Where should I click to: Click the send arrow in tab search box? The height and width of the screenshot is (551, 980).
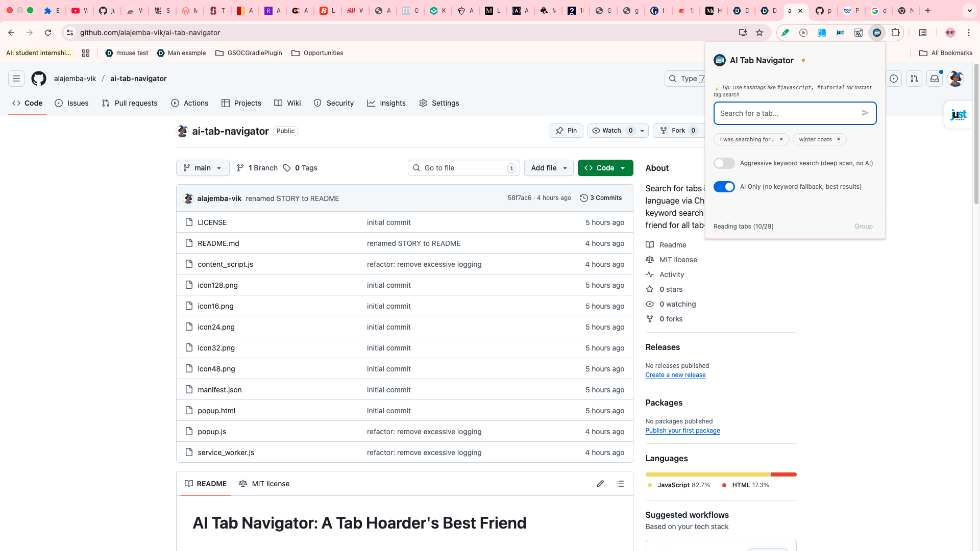[x=865, y=113]
